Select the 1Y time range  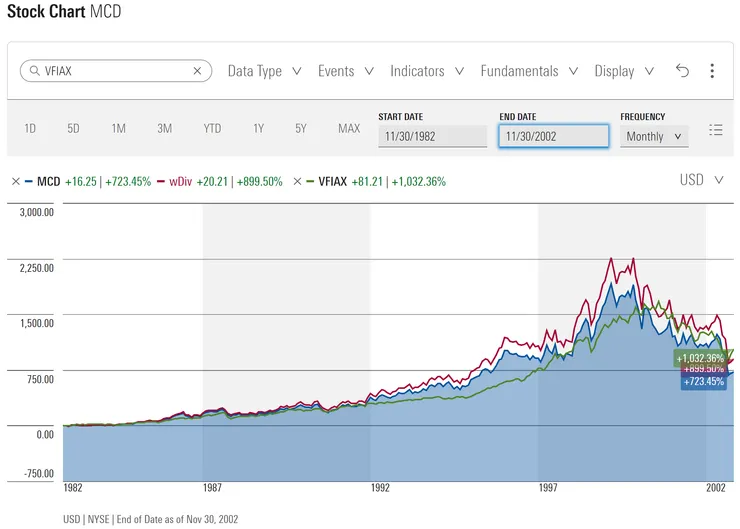(x=258, y=128)
